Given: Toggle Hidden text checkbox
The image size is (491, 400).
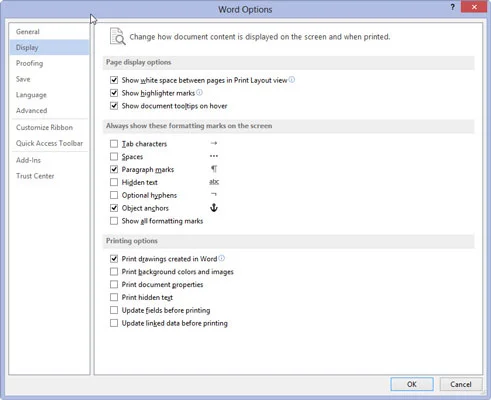Looking at the screenshot, I should 114,182.
